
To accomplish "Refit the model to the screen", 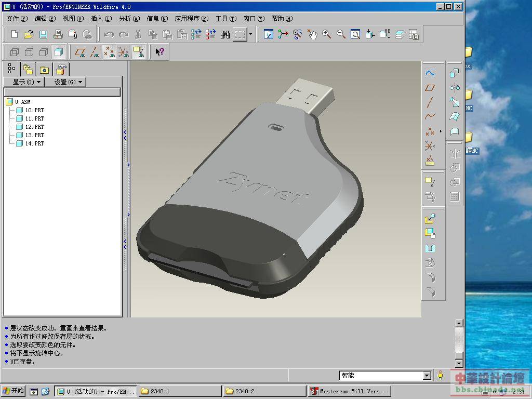I will click(x=355, y=34).
